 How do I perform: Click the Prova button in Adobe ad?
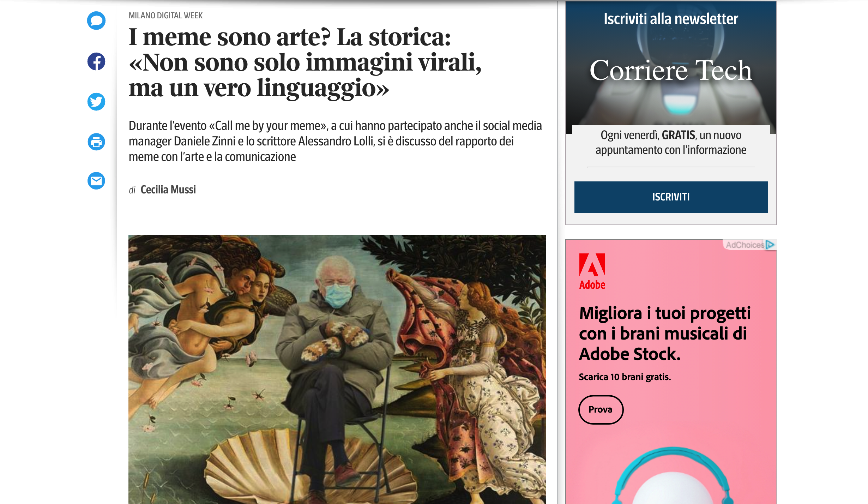[601, 409]
